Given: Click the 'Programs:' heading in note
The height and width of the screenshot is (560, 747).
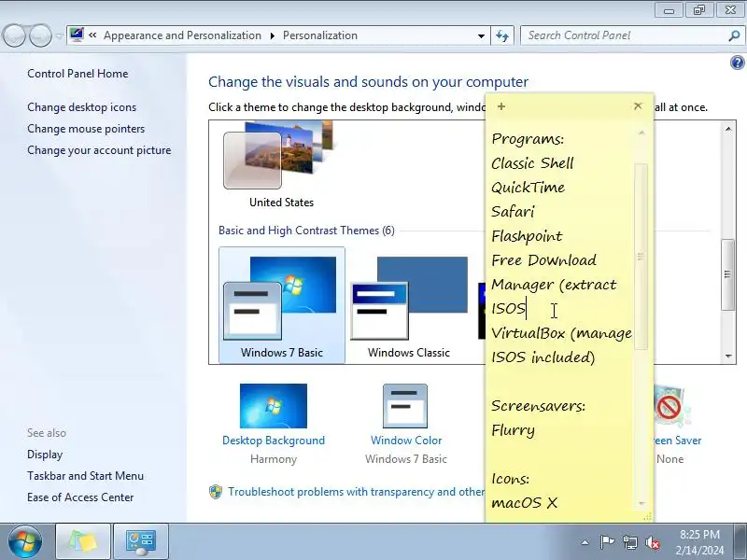Looking at the screenshot, I should (x=528, y=139).
